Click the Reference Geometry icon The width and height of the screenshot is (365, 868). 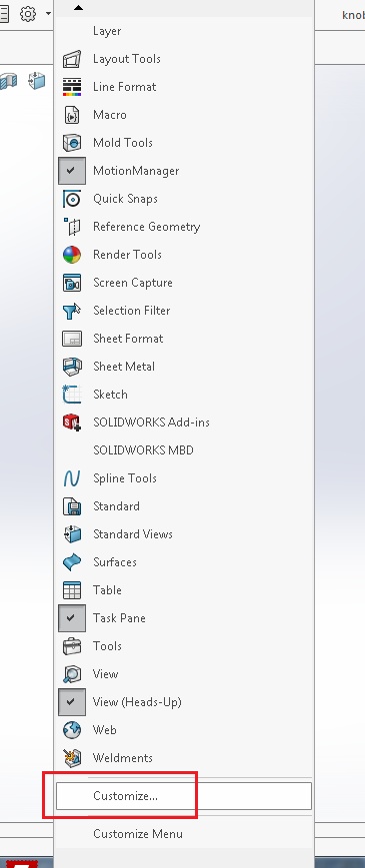[72, 227]
